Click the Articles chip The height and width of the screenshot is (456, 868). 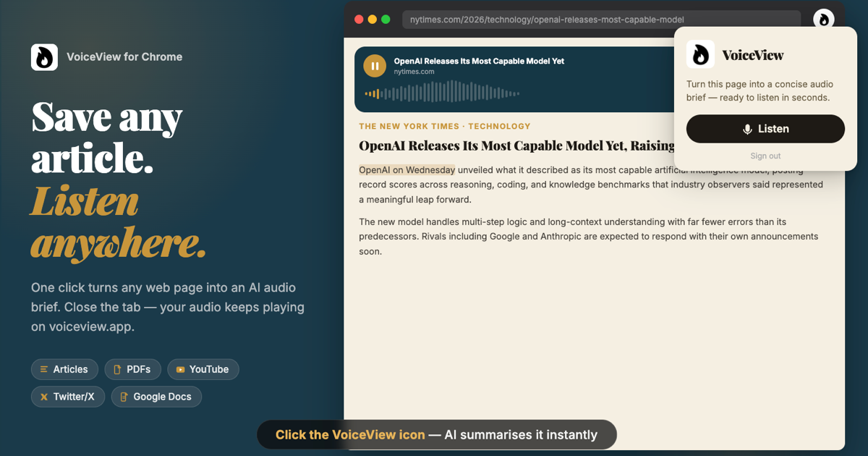[x=64, y=369]
